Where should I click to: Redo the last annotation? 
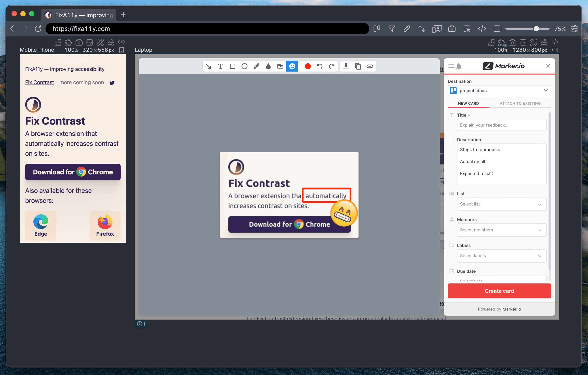point(332,66)
